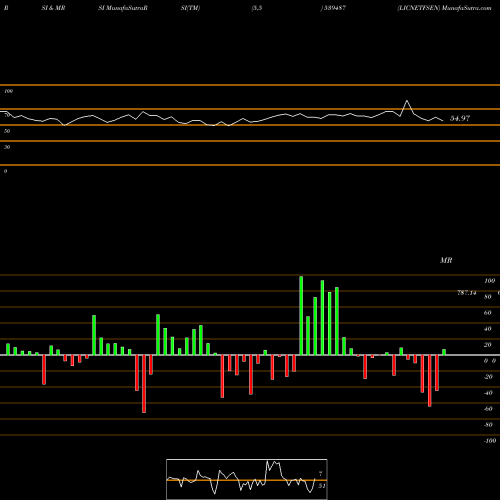Click the -40 label on the MR axis

point(488,393)
